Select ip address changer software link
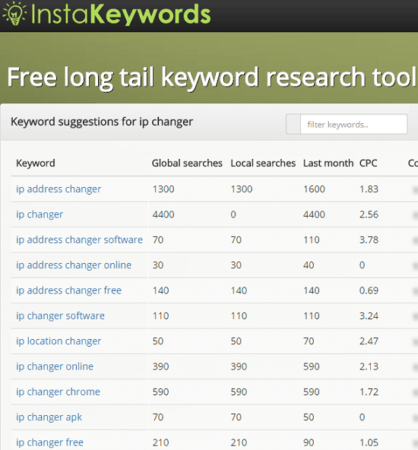The height and width of the screenshot is (450, 418). [79, 240]
